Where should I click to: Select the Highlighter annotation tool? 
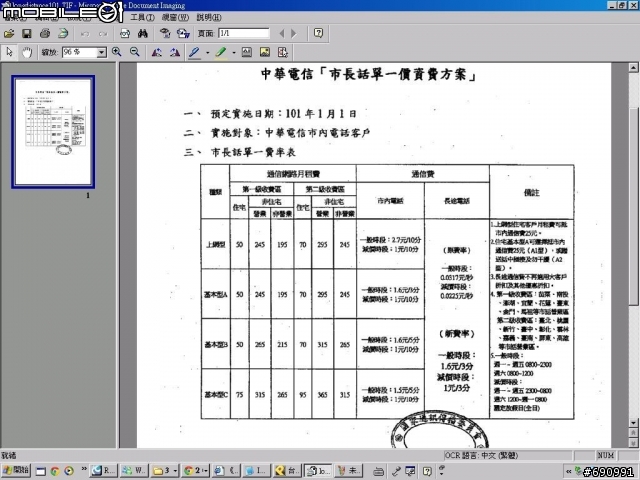221,52
